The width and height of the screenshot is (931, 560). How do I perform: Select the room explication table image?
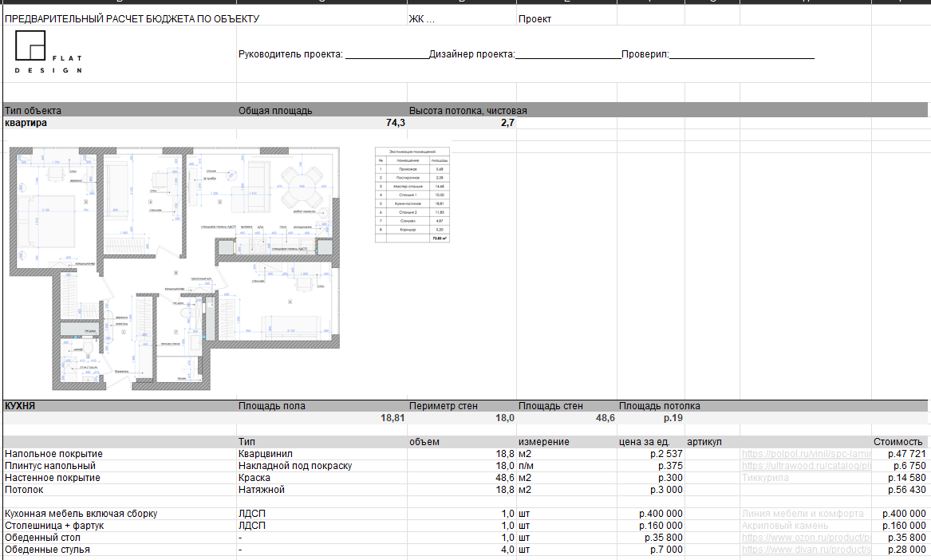412,195
